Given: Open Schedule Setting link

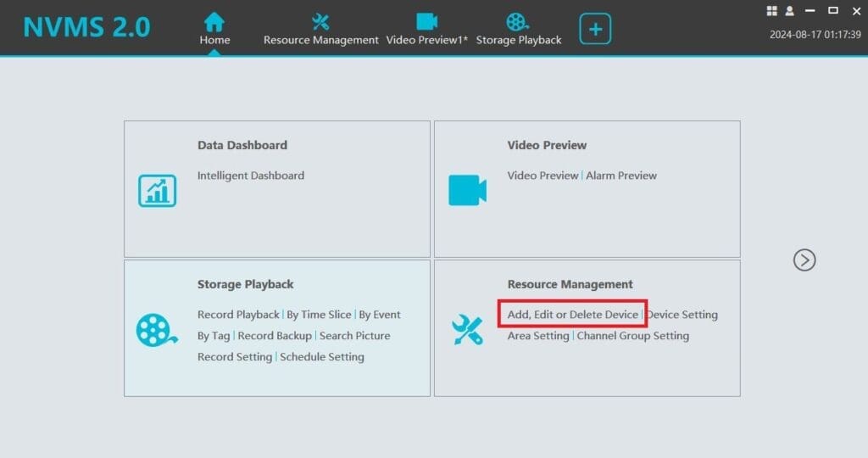Looking at the screenshot, I should click(321, 357).
